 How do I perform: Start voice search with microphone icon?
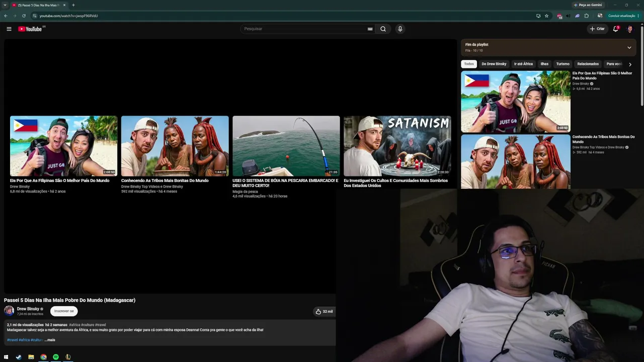click(400, 29)
